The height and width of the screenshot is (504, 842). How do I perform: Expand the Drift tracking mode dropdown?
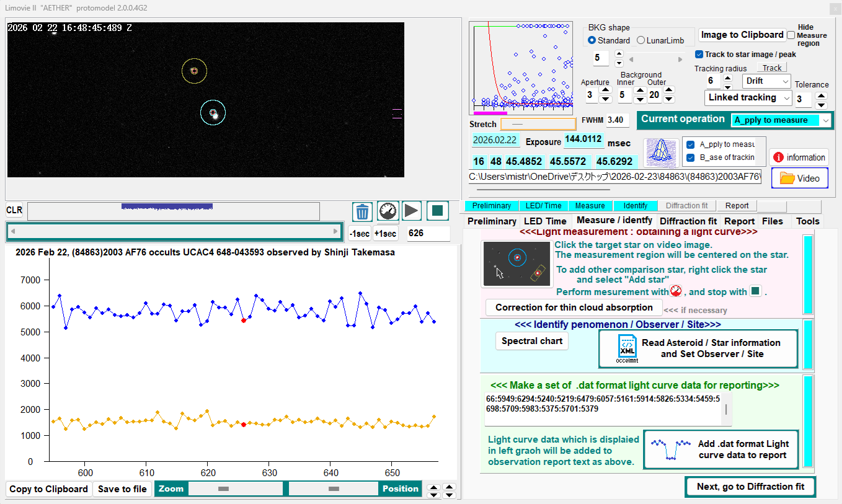pos(766,81)
